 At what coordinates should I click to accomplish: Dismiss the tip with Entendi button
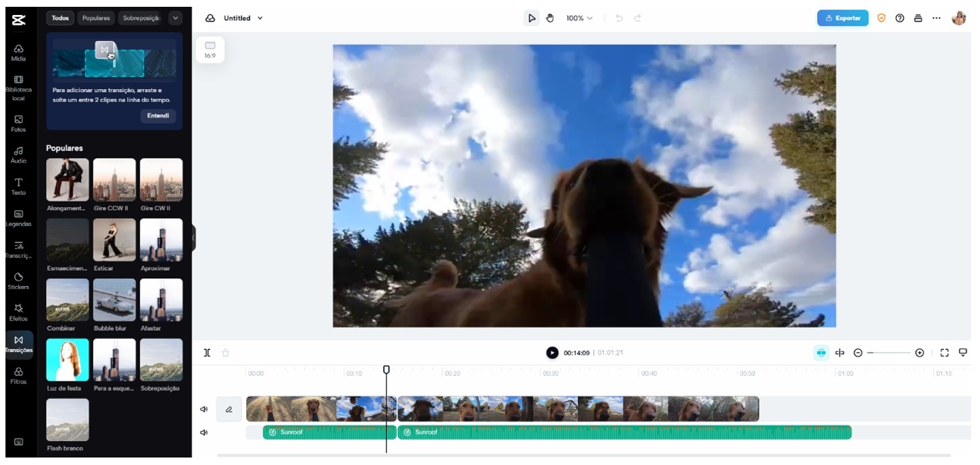point(158,116)
